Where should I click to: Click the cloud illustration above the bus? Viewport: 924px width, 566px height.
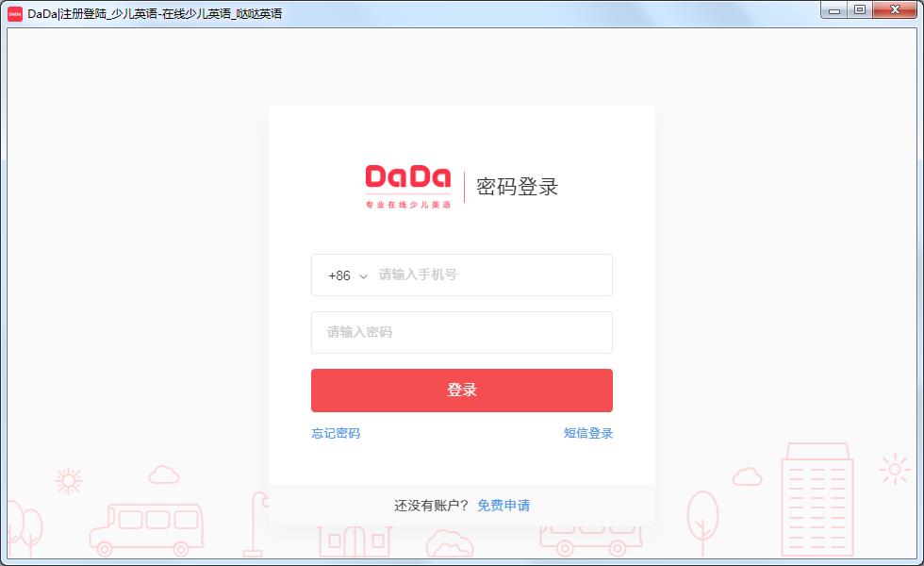pos(164,474)
